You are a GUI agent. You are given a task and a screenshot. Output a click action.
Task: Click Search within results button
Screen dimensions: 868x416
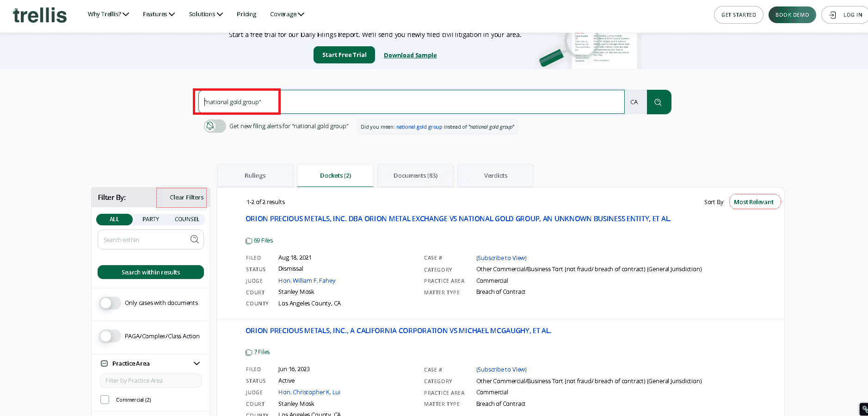151,272
